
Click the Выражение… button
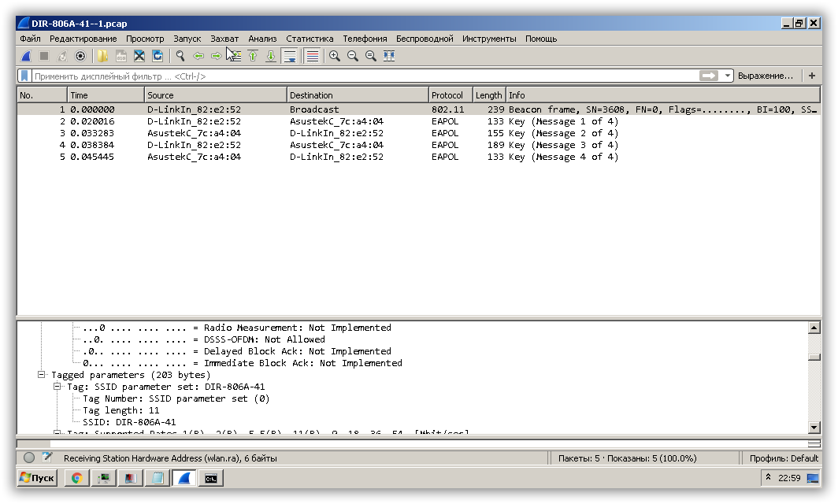tap(766, 76)
